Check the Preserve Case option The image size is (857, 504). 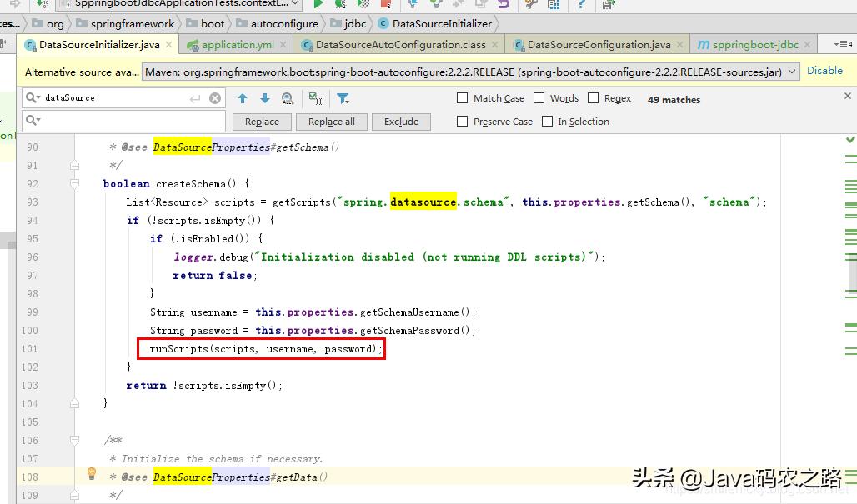coord(461,121)
